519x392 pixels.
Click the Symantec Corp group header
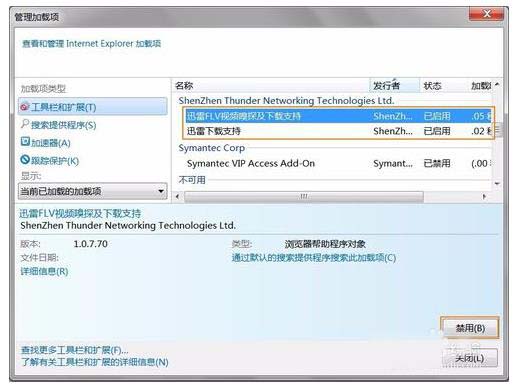pyautogui.click(x=212, y=148)
